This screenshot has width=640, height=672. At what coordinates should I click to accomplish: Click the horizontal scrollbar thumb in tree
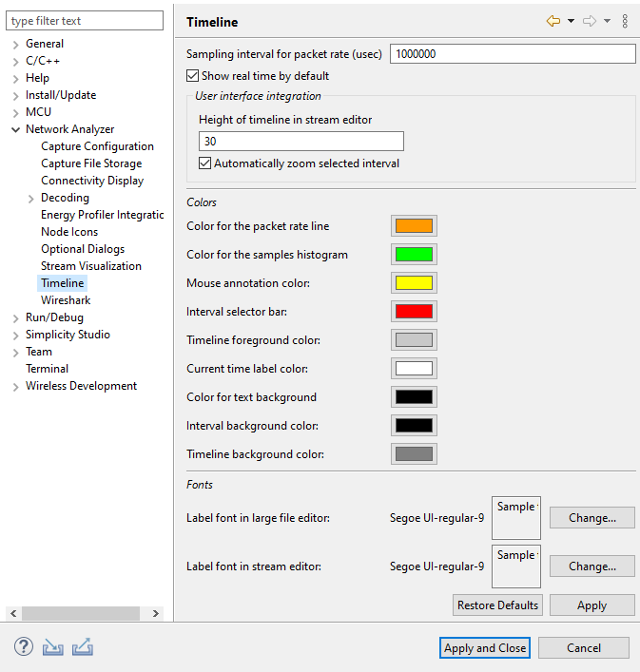click(x=81, y=613)
